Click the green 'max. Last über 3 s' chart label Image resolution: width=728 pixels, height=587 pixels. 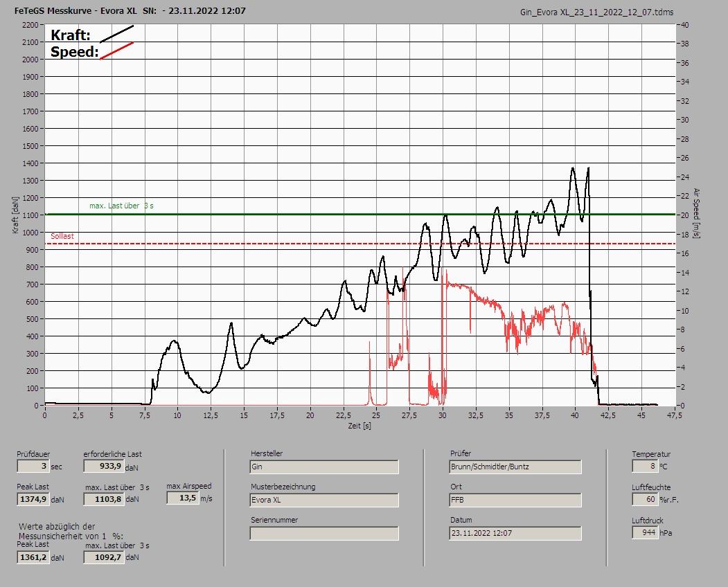[121, 206]
